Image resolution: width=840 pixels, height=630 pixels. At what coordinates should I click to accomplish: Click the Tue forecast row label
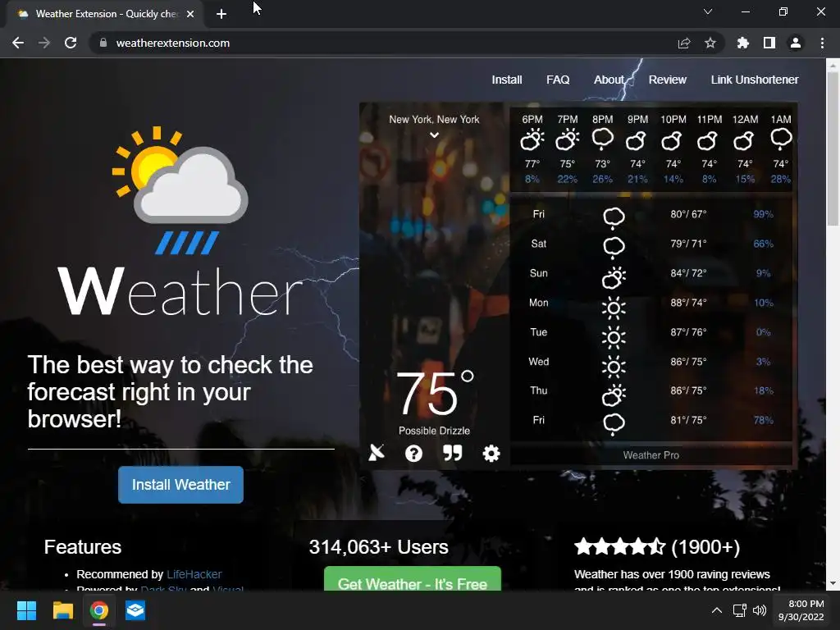pyautogui.click(x=539, y=332)
